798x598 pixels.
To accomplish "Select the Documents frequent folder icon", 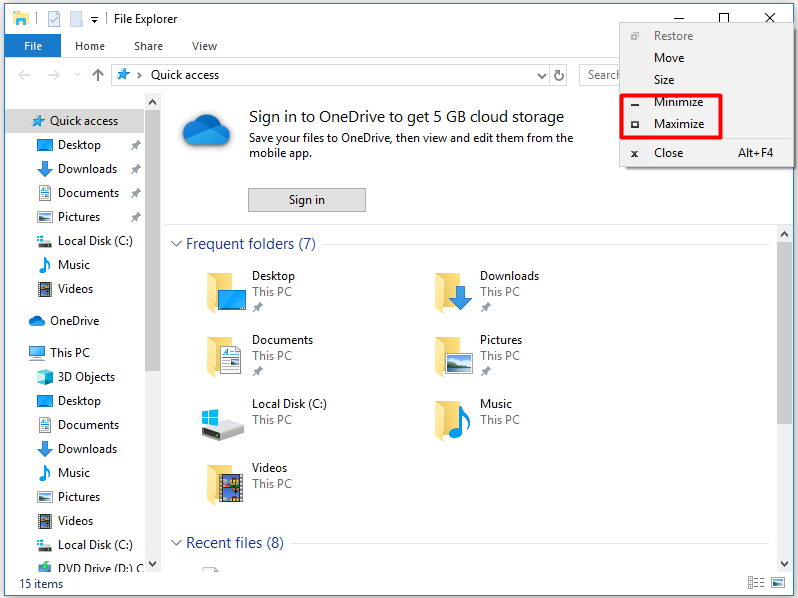I will [224, 356].
